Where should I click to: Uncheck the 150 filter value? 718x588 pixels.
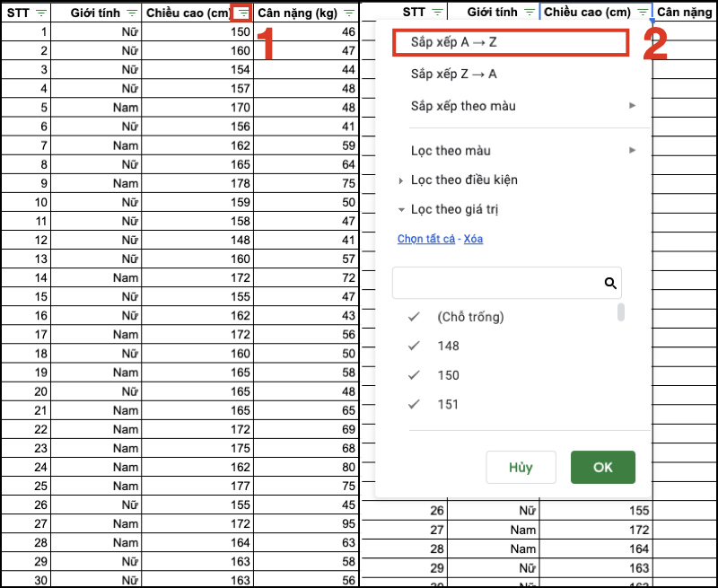click(414, 375)
